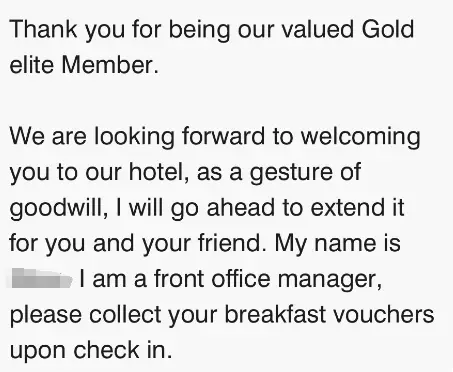The image size is (453, 372).
Task: Click the word "hotel," in the message
Action: pyautogui.click(x=159, y=172)
